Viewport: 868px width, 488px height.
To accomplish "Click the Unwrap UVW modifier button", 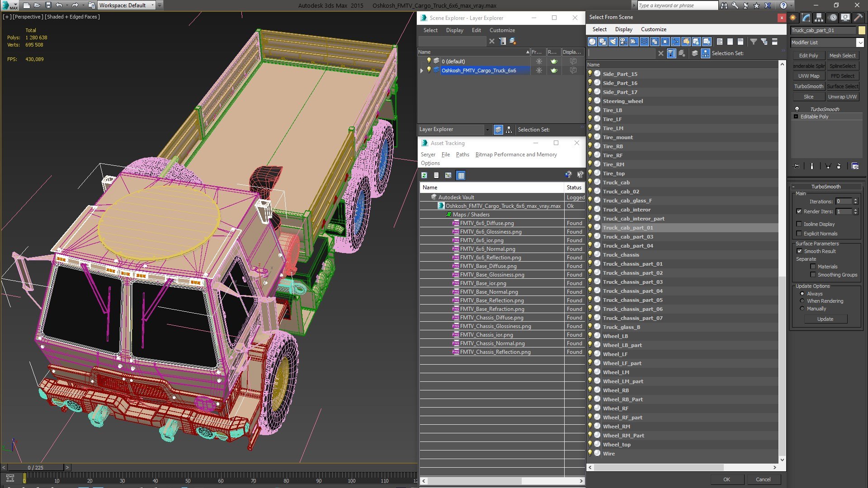I will pos(842,97).
